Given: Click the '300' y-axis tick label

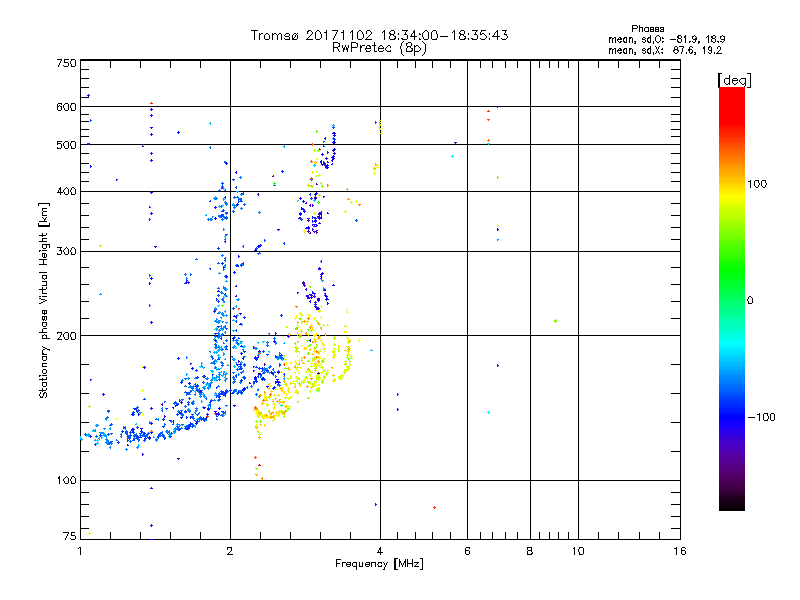Looking at the screenshot, I should tap(66, 252).
